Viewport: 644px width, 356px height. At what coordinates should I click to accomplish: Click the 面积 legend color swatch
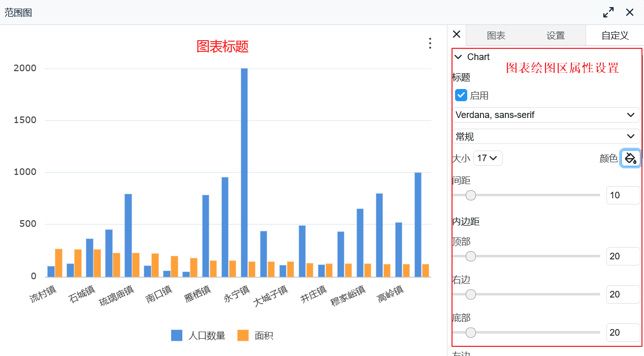tap(242, 335)
